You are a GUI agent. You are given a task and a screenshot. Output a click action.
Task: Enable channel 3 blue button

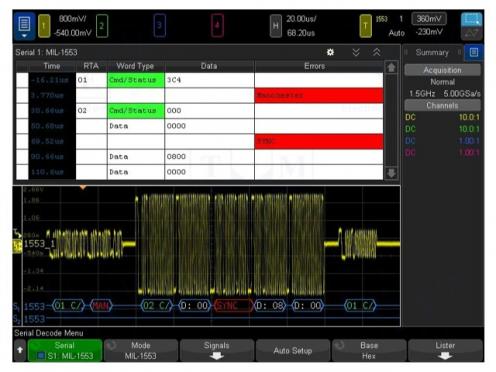click(x=160, y=26)
